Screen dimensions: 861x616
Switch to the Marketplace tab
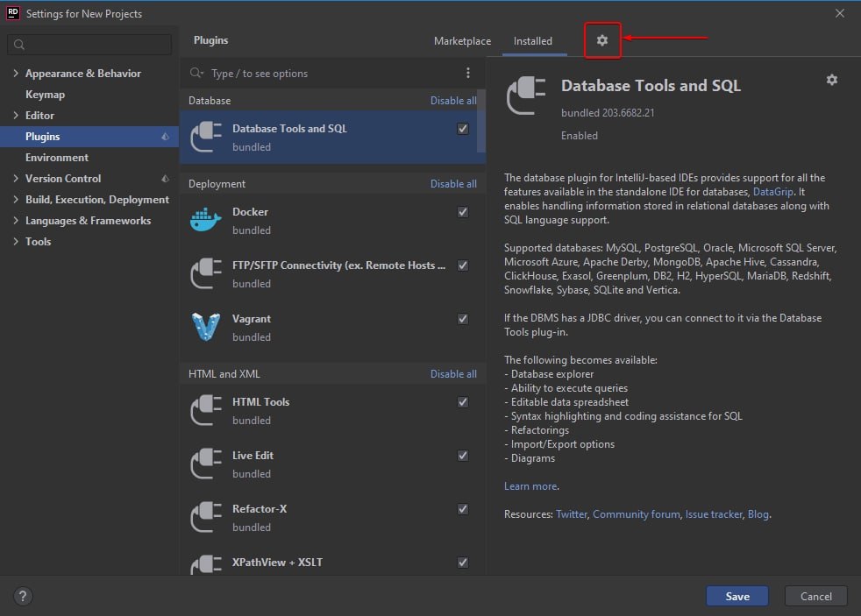tap(462, 41)
